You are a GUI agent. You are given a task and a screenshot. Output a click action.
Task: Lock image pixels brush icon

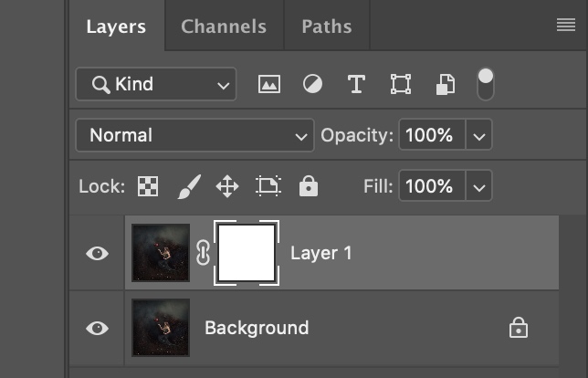point(189,186)
